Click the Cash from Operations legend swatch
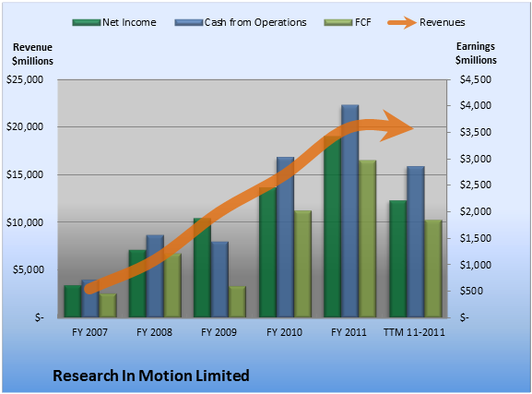Screen dimensions: 532x394 [x=189, y=22]
